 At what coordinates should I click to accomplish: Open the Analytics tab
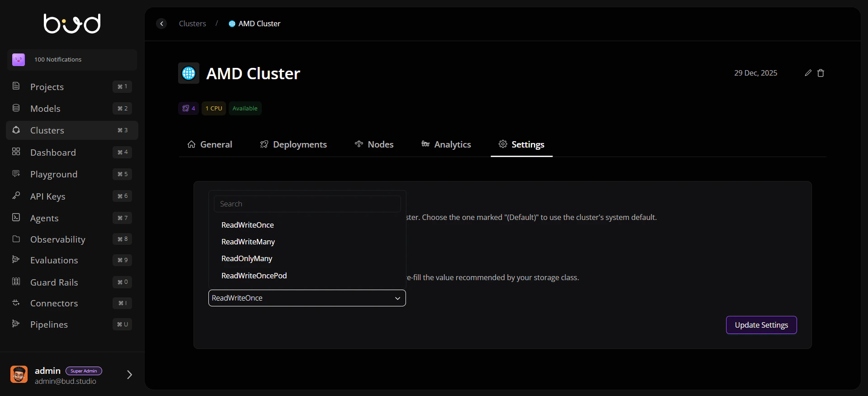coord(446,144)
